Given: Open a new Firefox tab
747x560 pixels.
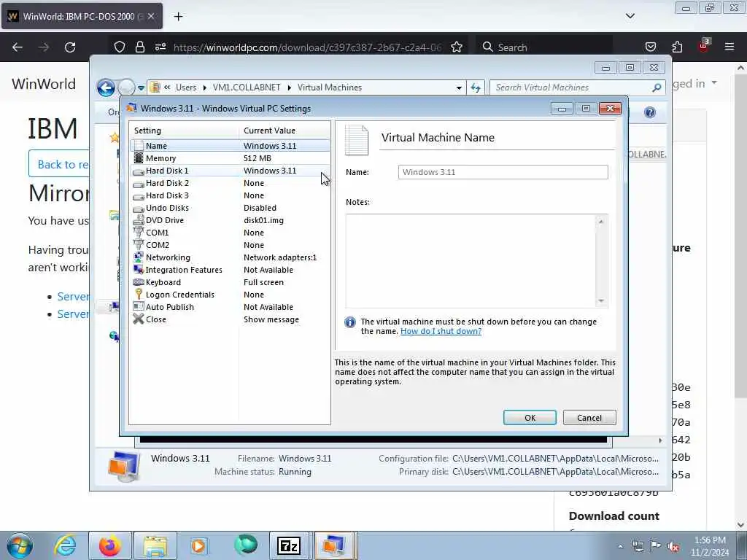Looking at the screenshot, I should click(178, 17).
